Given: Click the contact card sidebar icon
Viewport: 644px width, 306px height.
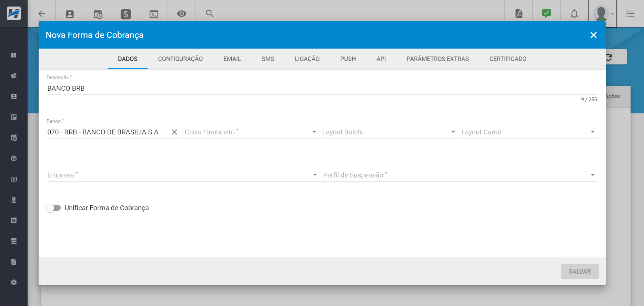Looking at the screenshot, I should [14, 96].
